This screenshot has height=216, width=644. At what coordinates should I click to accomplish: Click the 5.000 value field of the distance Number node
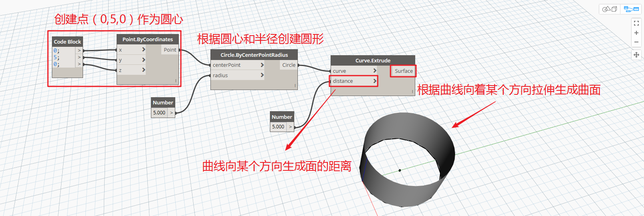(x=278, y=127)
